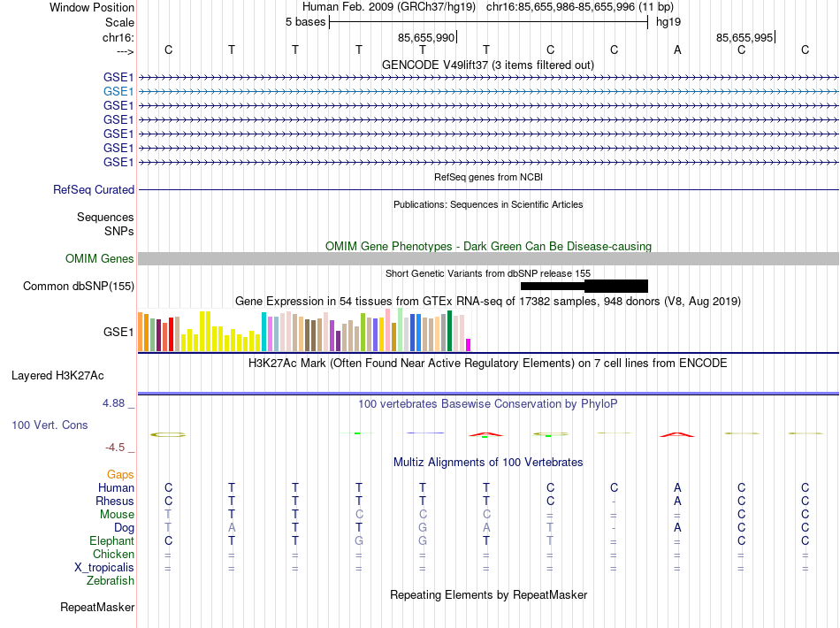This screenshot has width=840, height=628.
Task: Click the light blue GSE1 transcript label
Action: pos(118,92)
